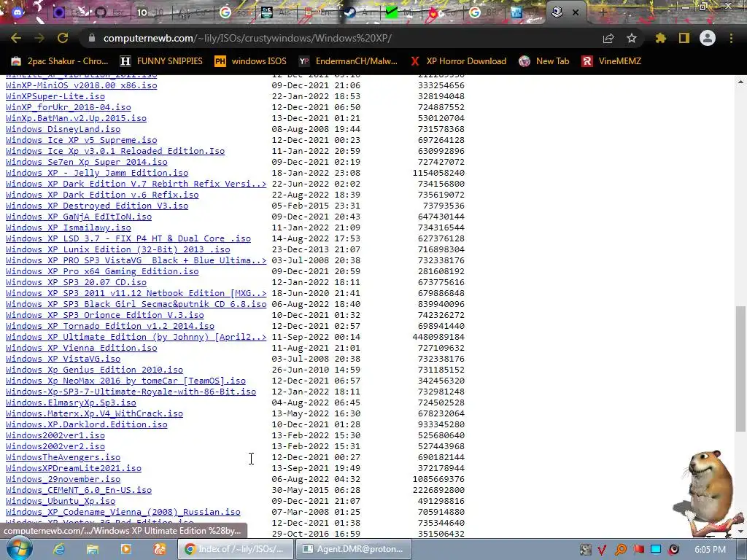The image size is (747, 560).
Task: Open Windows_XP_SP3_20.07_CD.iso link
Action: point(76,282)
